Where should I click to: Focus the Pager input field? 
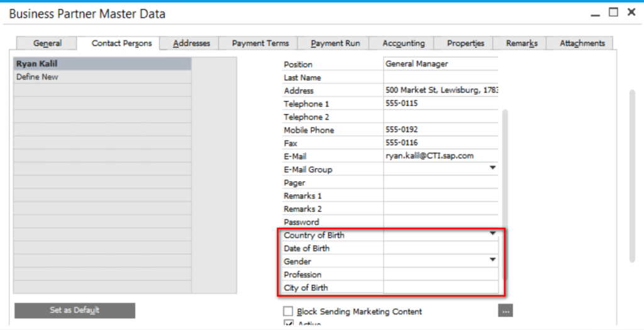[x=441, y=182]
